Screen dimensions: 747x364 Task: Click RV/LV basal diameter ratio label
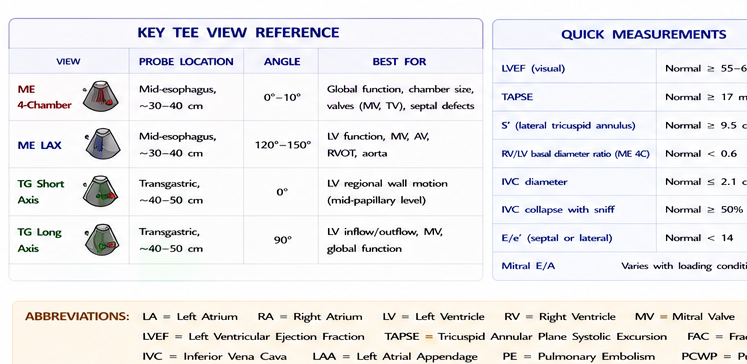pos(575,154)
